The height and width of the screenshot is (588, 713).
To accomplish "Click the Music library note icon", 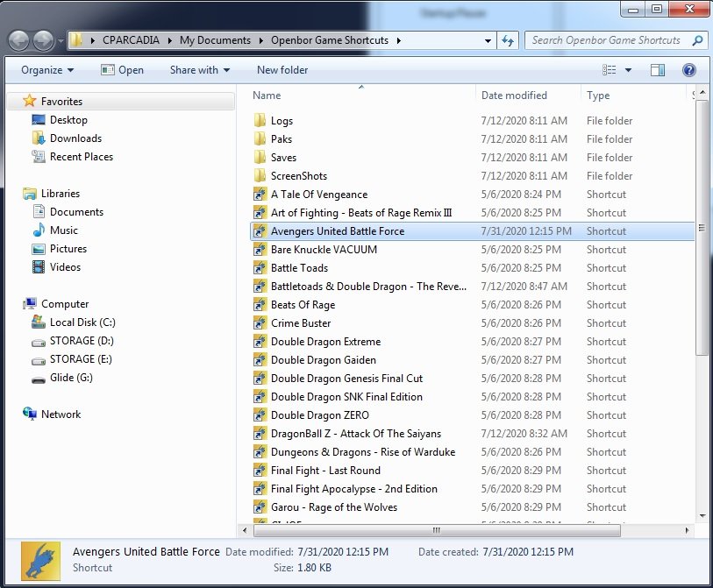I will coord(39,230).
